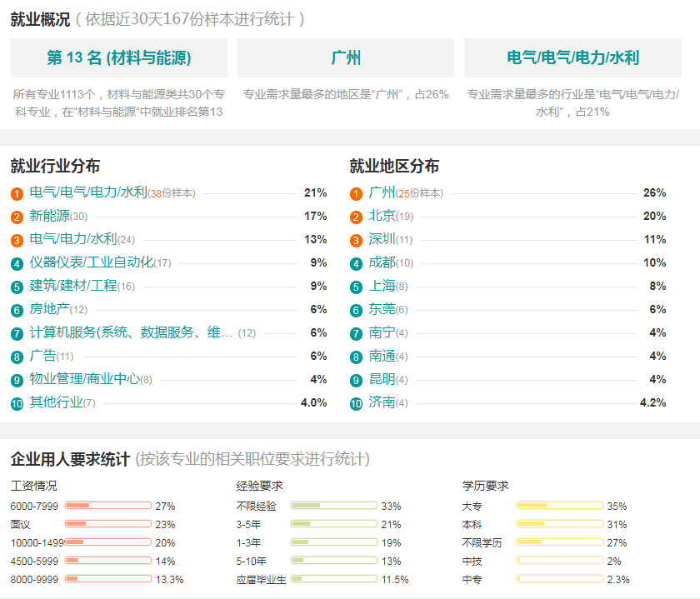Click rank badge 8 beside 广告

(17, 357)
